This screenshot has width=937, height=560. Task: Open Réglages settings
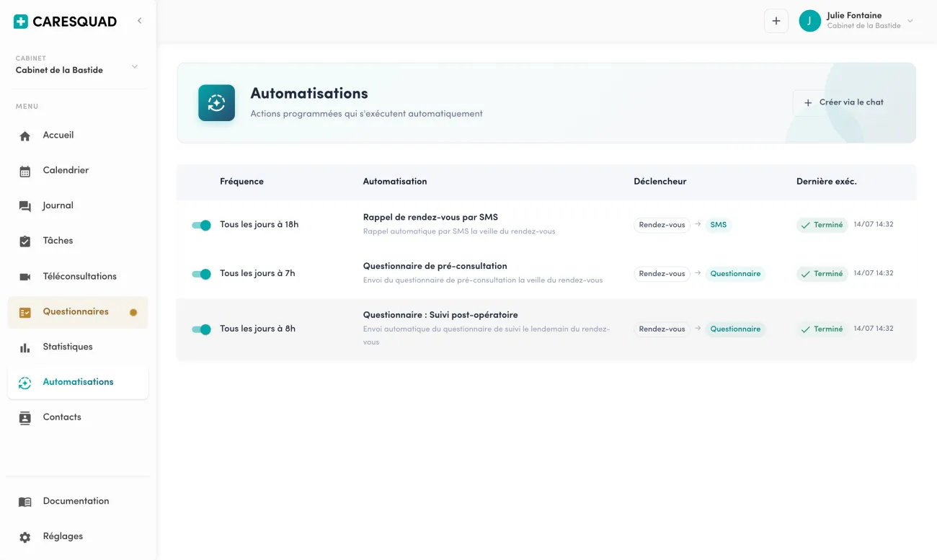click(x=78, y=536)
